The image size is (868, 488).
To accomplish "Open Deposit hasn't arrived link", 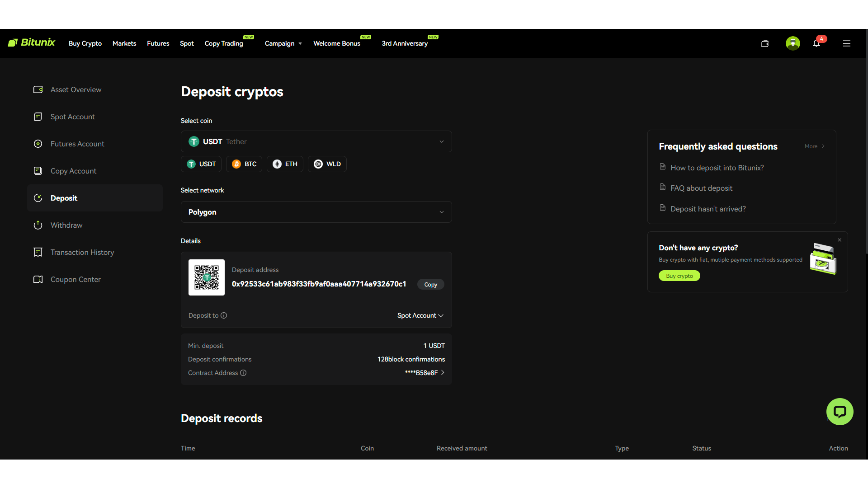I will pyautogui.click(x=708, y=209).
